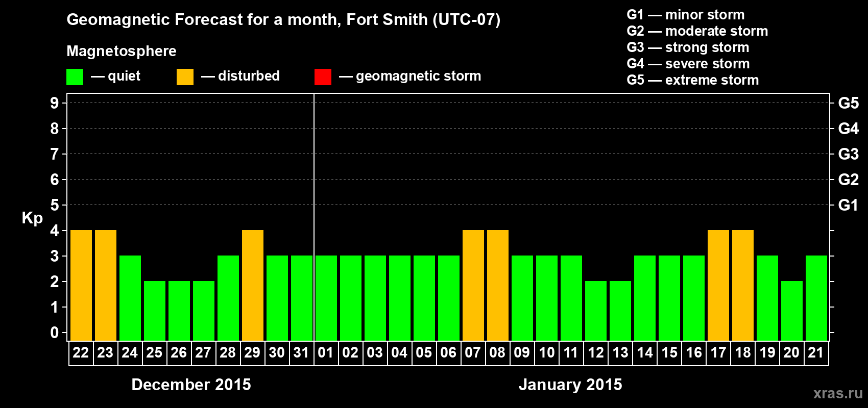Screen dimensions: 868x408
Task: Click the 'G3 — strong storm' legend text
Action: (x=688, y=47)
